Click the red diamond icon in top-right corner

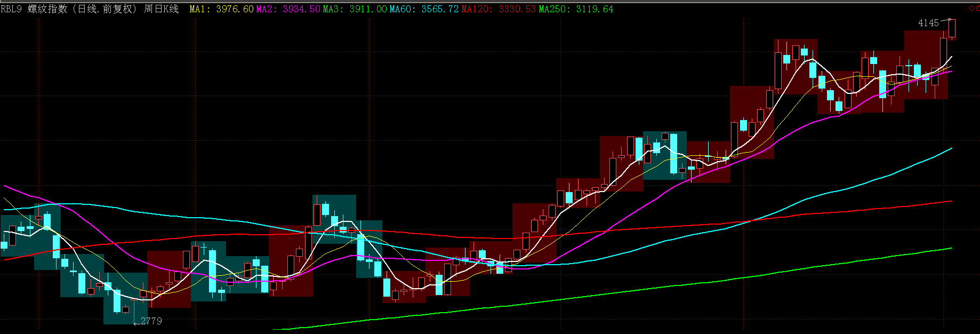[x=971, y=8]
